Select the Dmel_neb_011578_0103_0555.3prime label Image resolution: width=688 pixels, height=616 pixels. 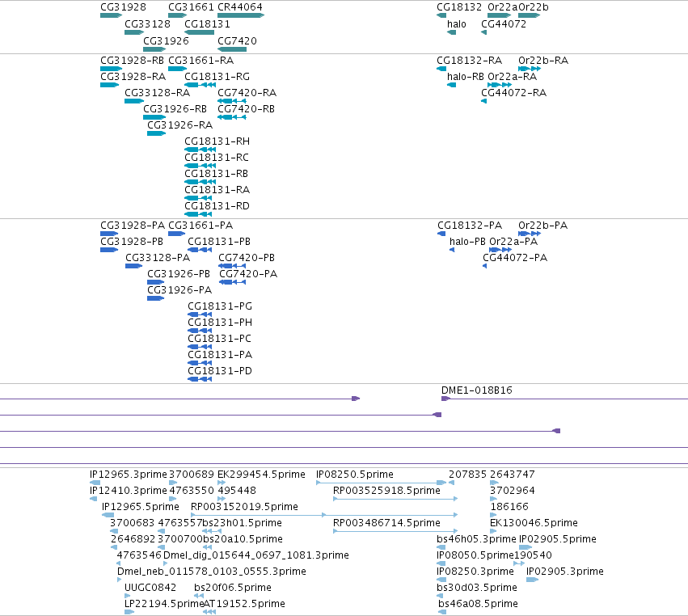point(212,572)
